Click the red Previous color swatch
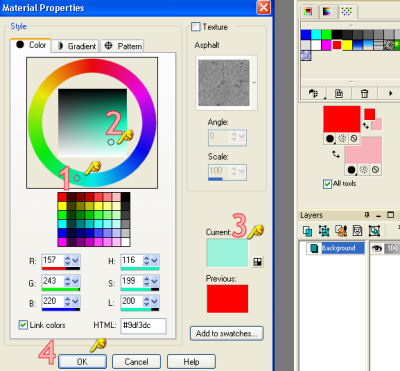This screenshot has height=371, width=400. click(x=227, y=299)
